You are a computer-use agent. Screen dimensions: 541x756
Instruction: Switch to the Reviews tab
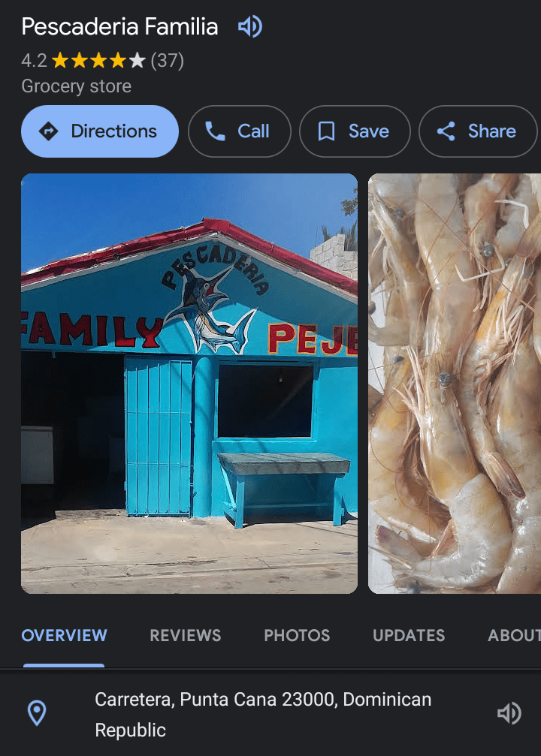click(x=186, y=636)
